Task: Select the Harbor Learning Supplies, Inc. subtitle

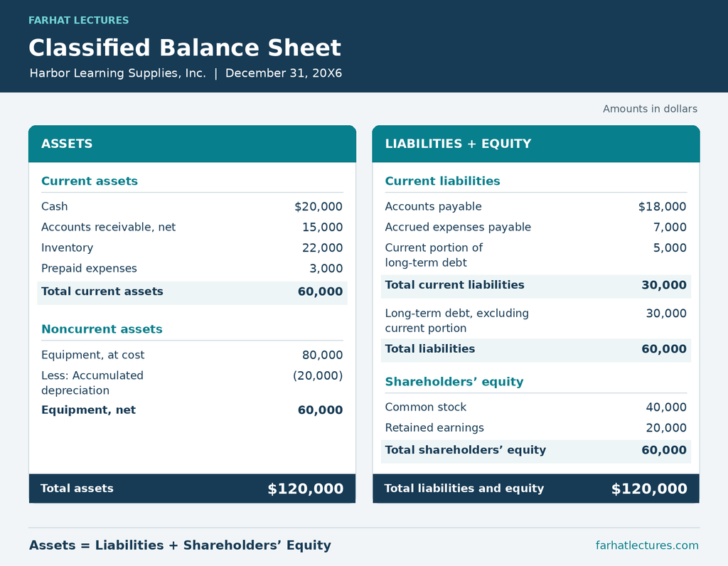Action: [x=117, y=73]
